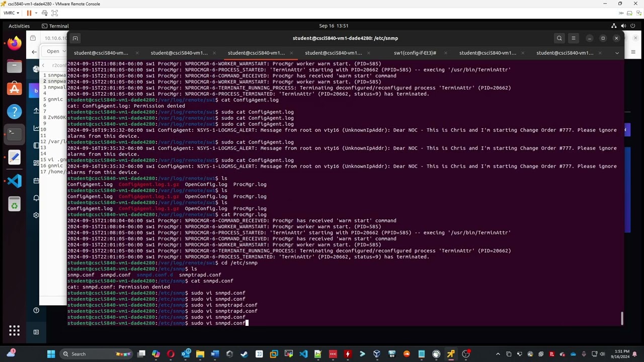Focus Terminal from the Ubuntu dock
Screen dimensions: 644x362
(14, 134)
